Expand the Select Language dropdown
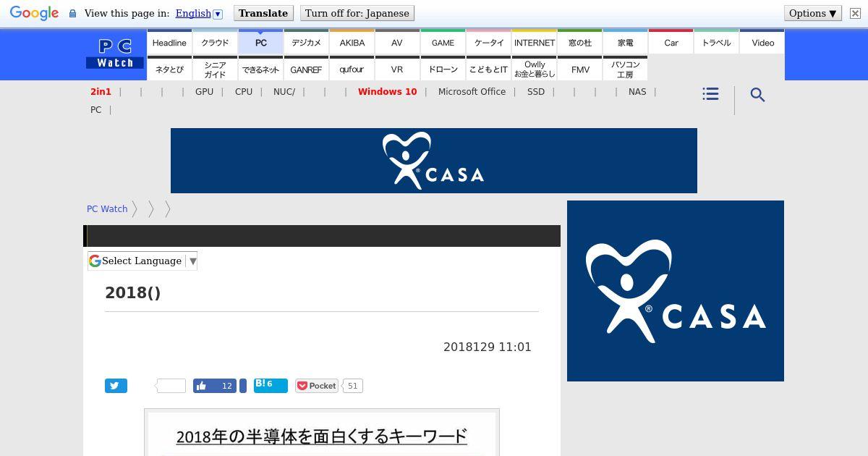 [142, 261]
